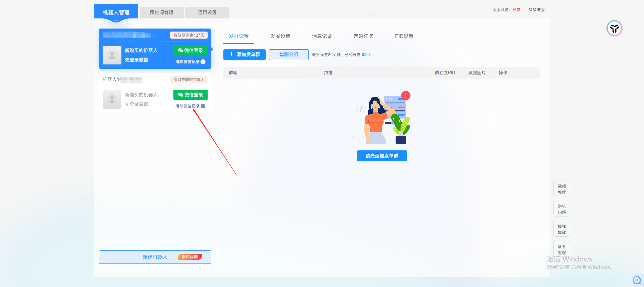This screenshot has height=287, width=644.
Task: Click the round logo icon at top right
Action: [x=614, y=28]
